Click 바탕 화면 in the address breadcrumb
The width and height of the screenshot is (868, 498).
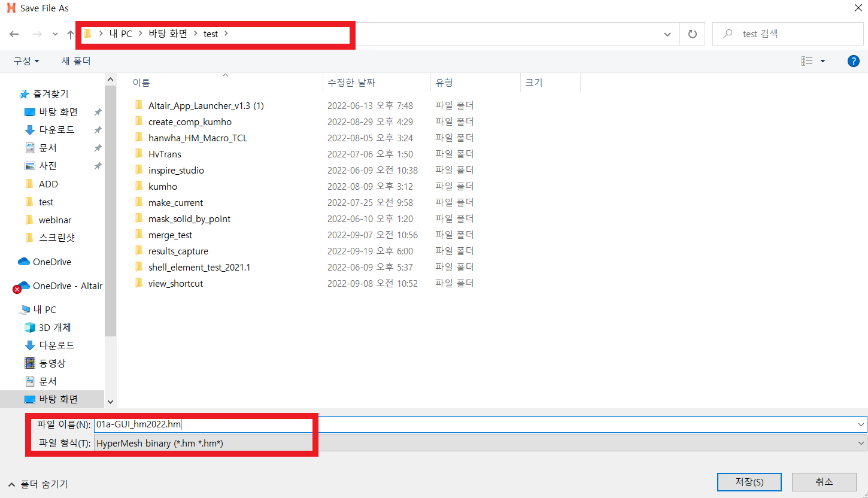pos(168,34)
